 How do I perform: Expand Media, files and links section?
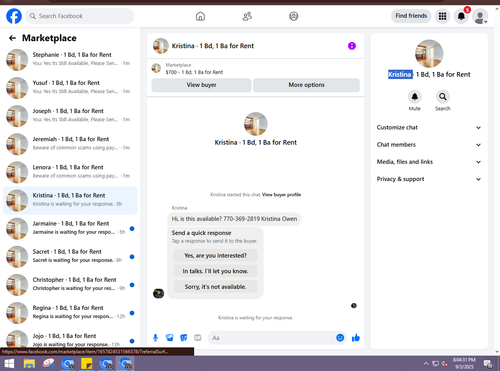point(429,162)
